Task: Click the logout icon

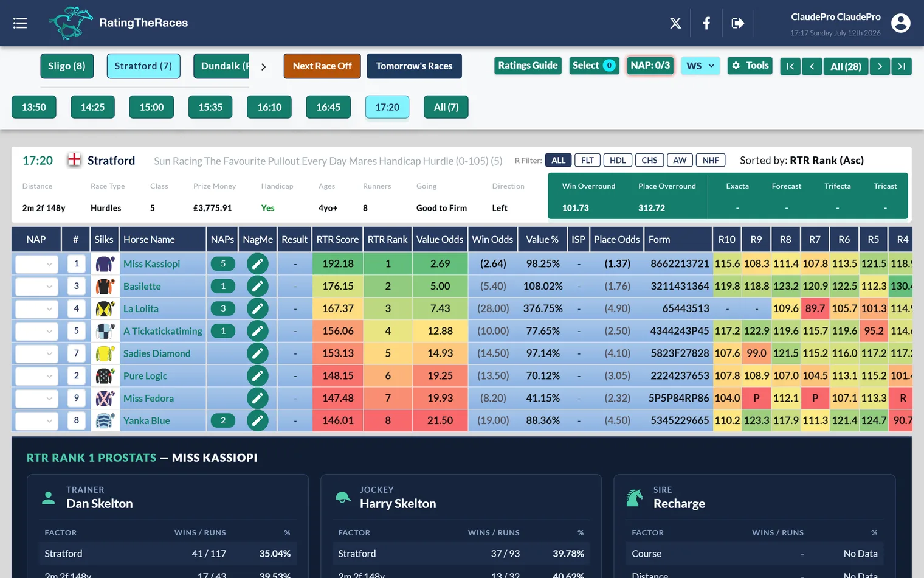Action: point(738,23)
